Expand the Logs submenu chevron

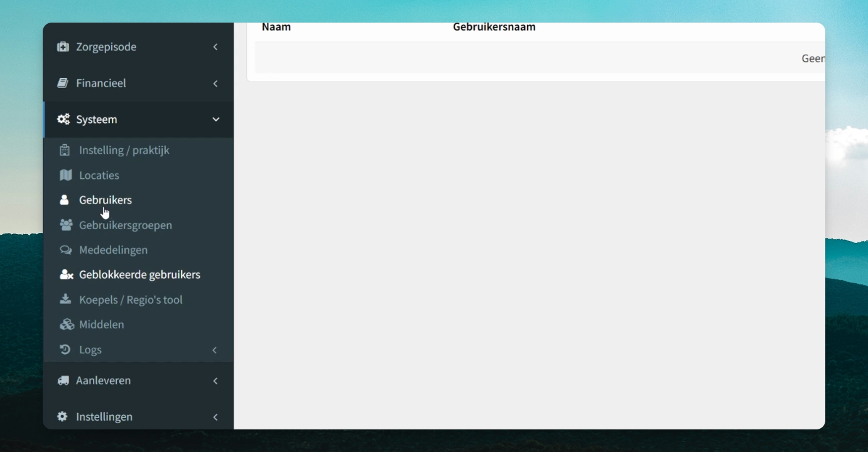[215, 350]
